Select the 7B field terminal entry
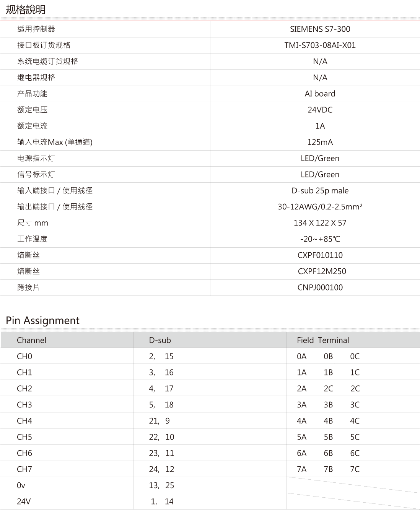420x521 pixels. point(328,469)
